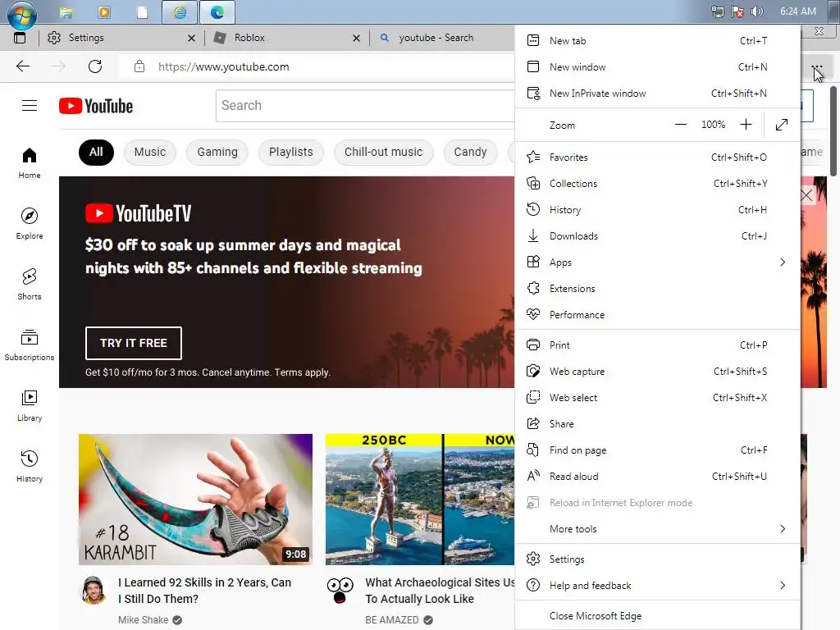
Task: Click the volume icon in system tray
Action: coord(756,11)
